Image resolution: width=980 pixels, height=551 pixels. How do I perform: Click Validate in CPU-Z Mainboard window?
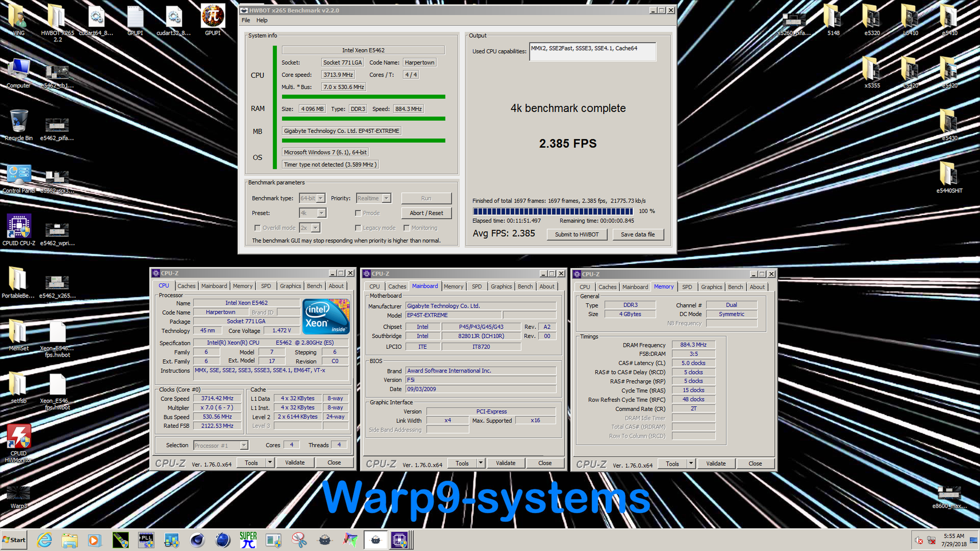pos(505,463)
